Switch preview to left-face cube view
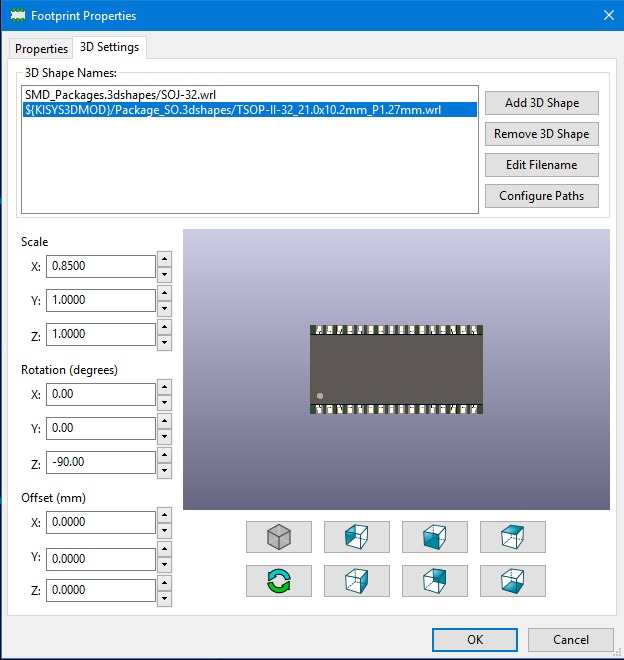 click(x=357, y=537)
